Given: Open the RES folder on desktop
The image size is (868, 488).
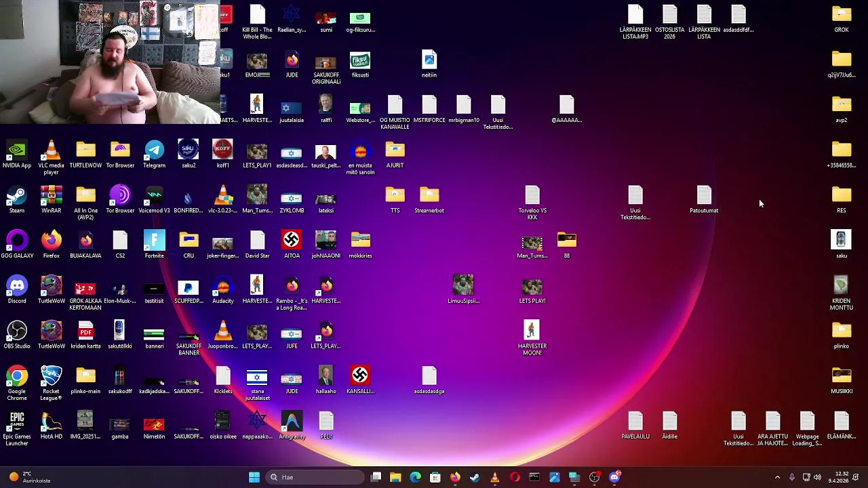Looking at the screenshot, I should coord(841,200).
